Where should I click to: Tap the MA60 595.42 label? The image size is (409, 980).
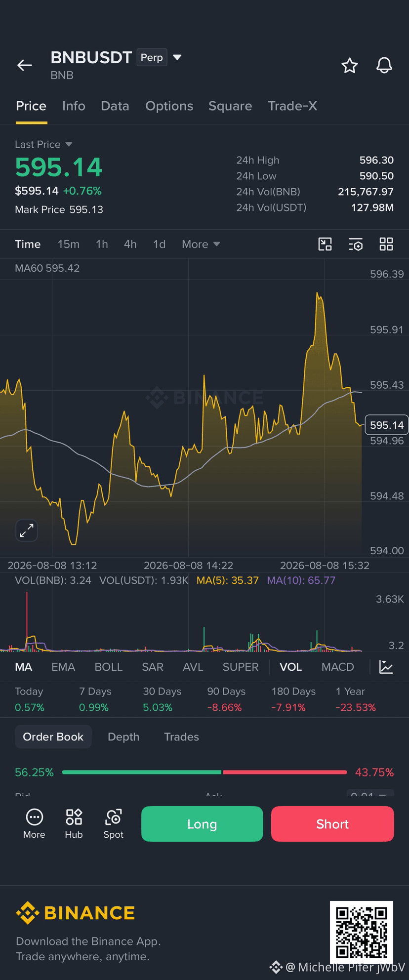click(x=47, y=268)
